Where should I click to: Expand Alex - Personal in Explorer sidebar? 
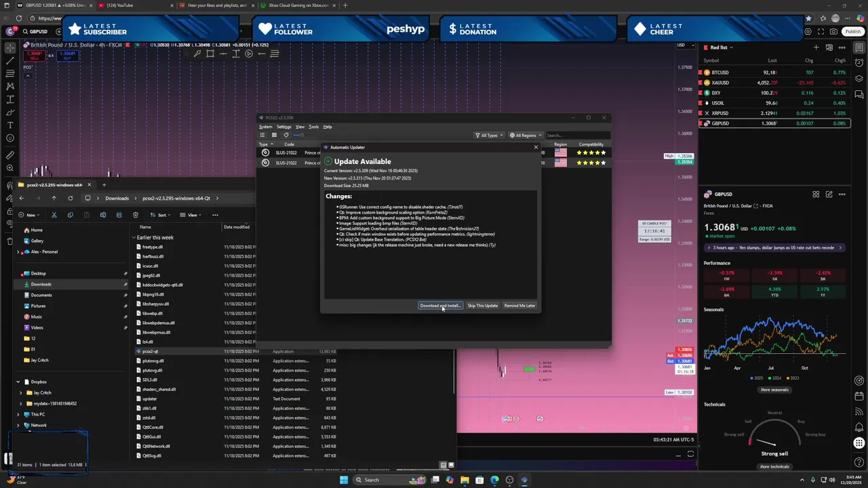[x=18, y=251]
